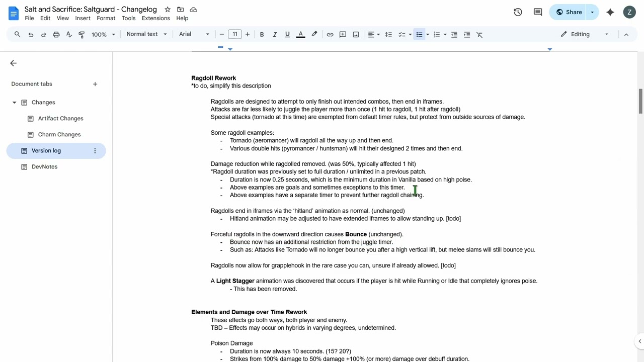Viewport: 644px width, 362px height.
Task: Open the move-to-folder icon
Action: click(x=181, y=10)
